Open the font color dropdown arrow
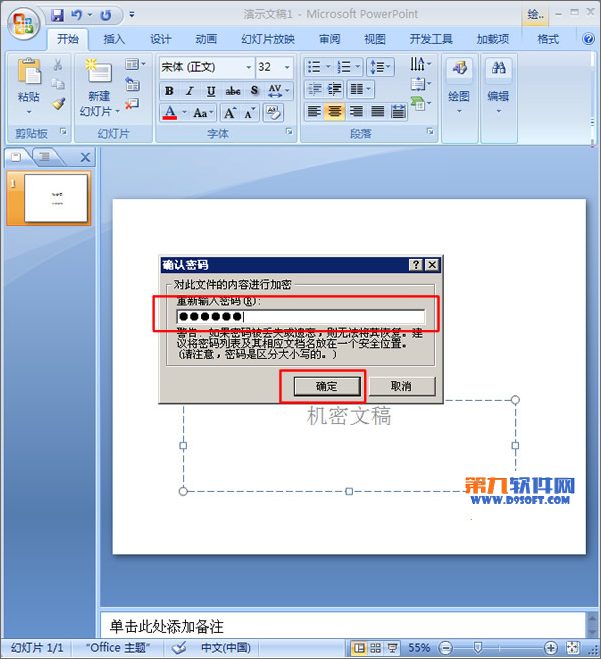The image size is (601, 659). [184, 113]
